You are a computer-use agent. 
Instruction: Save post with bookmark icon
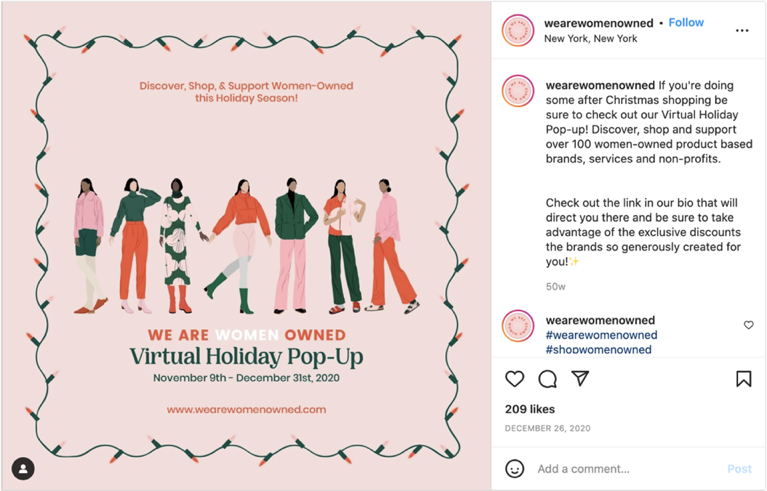[744, 379]
